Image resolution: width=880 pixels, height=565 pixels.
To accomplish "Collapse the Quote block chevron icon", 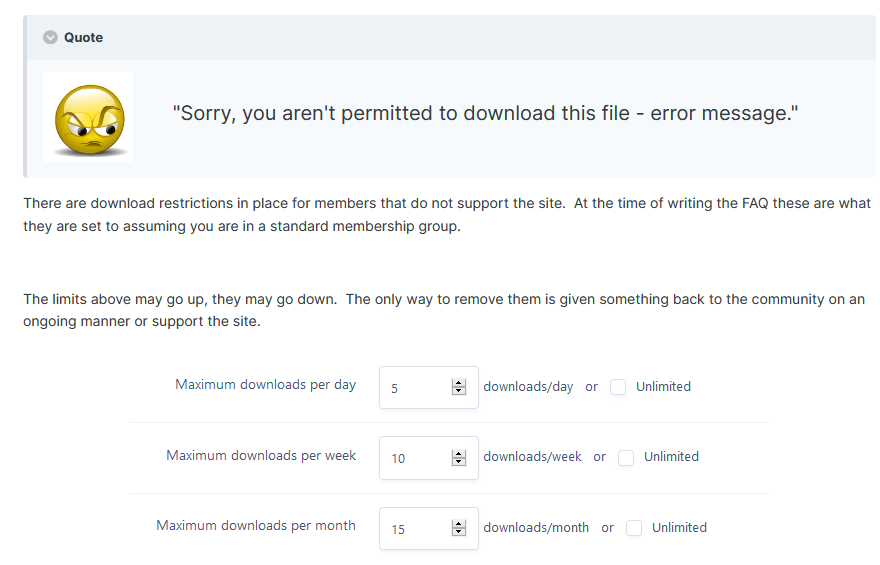I will (x=51, y=38).
